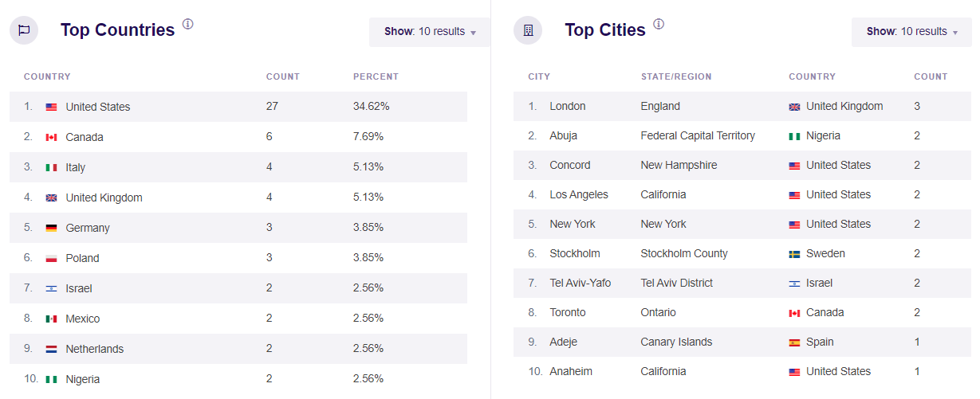Open Show 10 results dropdown for Top Cities
Image resolution: width=980 pixels, height=399 pixels.
911,32
